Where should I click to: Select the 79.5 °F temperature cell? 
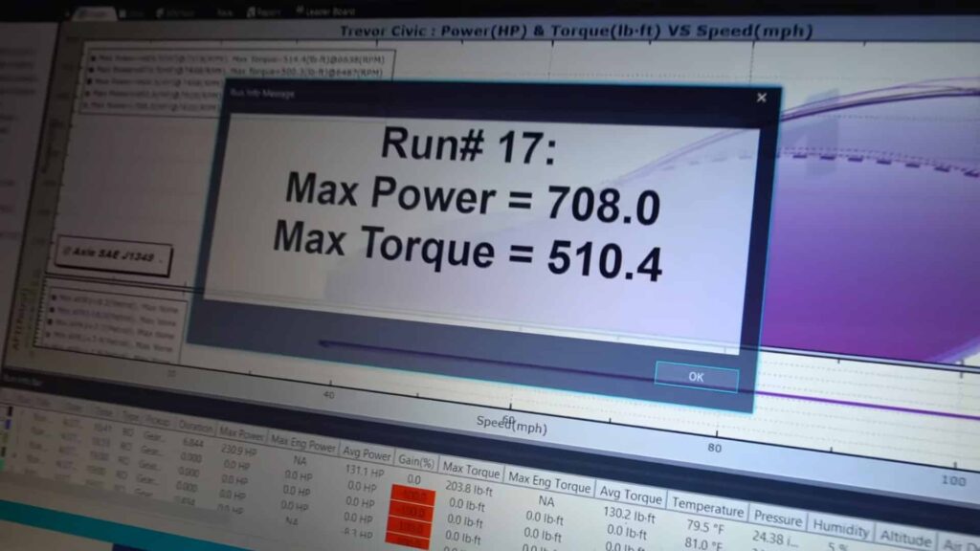click(705, 527)
